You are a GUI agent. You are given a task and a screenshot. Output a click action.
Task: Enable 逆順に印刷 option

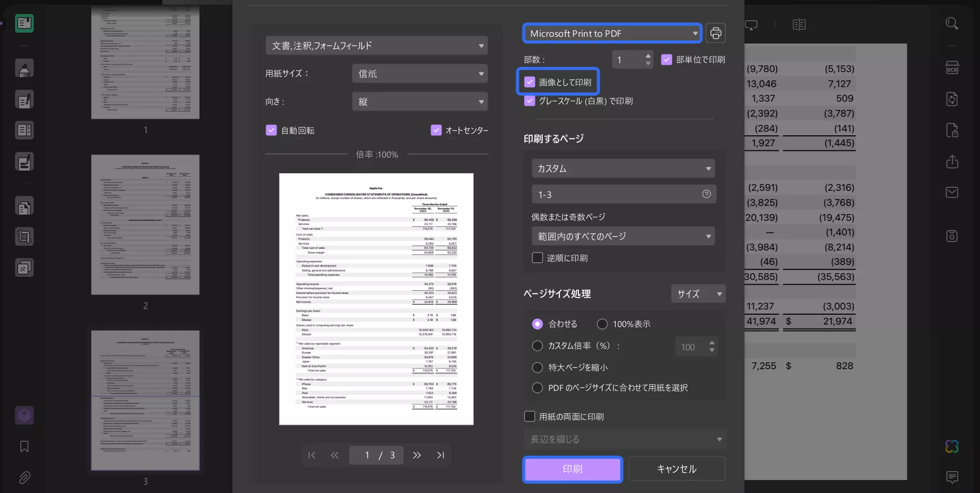537,258
